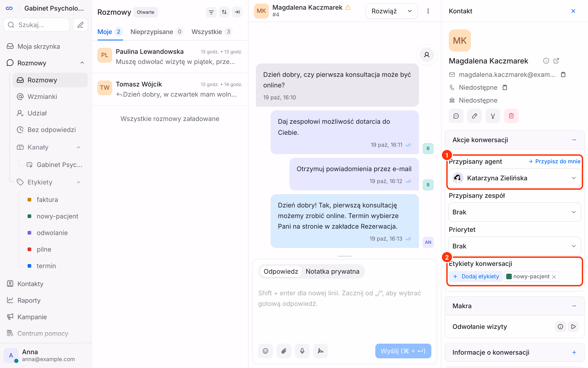
Task: Click the attach file paperclip icon
Action: (x=284, y=351)
